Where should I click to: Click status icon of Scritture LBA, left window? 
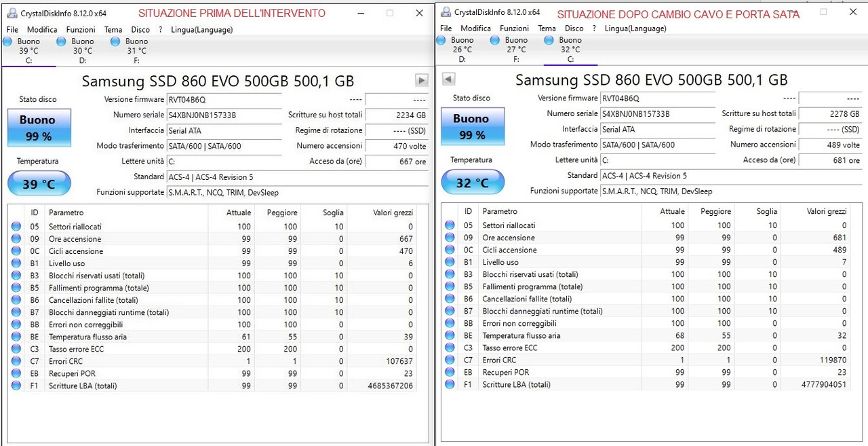coord(16,386)
